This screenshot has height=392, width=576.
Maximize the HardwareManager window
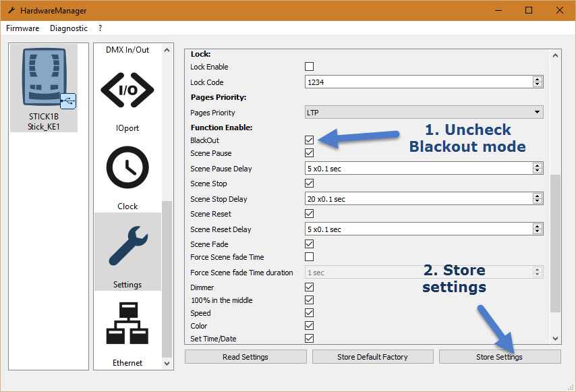529,10
